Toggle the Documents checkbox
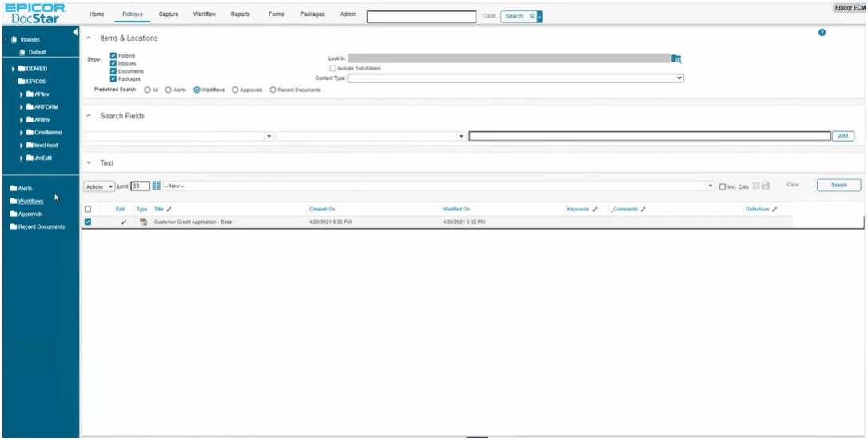 [x=113, y=71]
